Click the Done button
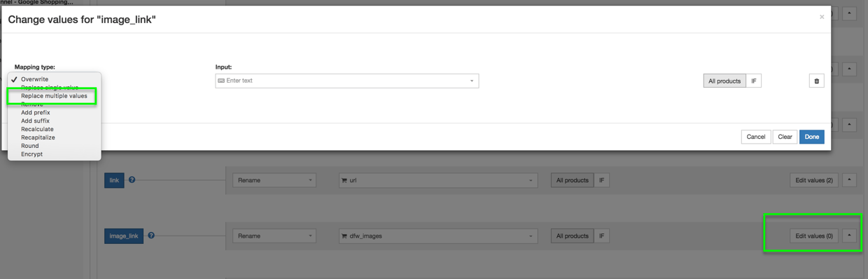Image resolution: width=868 pixels, height=279 pixels. [811, 137]
